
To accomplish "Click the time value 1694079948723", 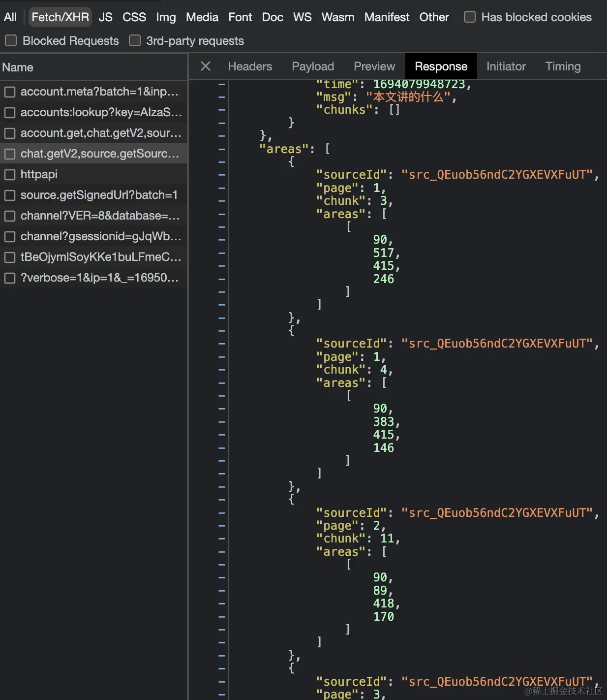I will point(419,84).
